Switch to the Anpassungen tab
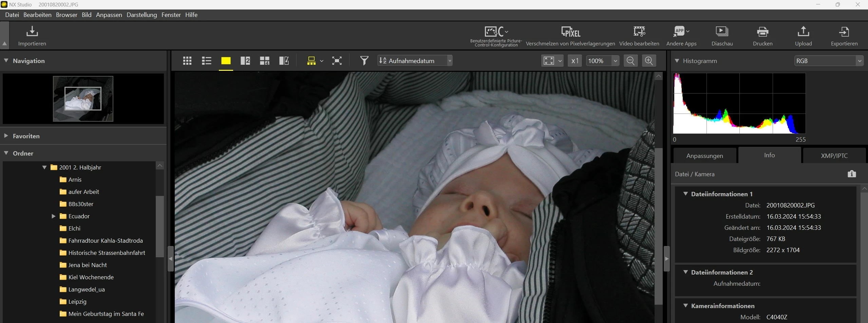 tap(704, 156)
